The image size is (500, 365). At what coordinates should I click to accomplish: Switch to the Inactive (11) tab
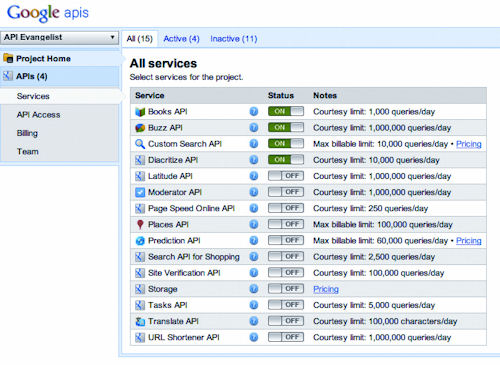click(234, 39)
